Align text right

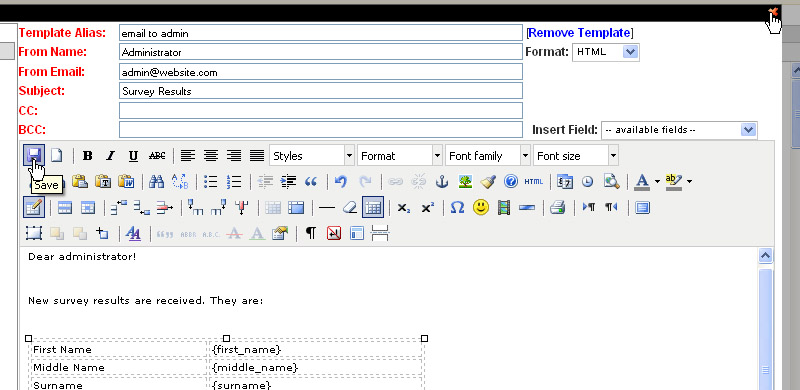[x=234, y=156]
